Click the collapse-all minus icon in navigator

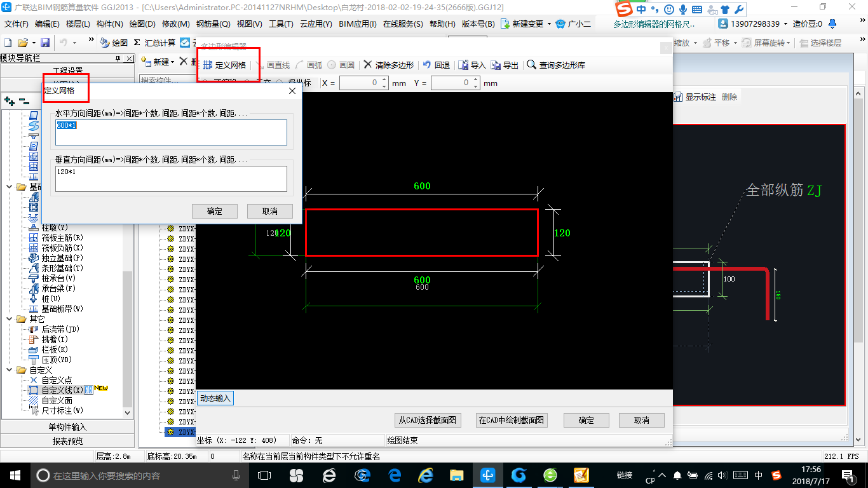click(x=23, y=100)
